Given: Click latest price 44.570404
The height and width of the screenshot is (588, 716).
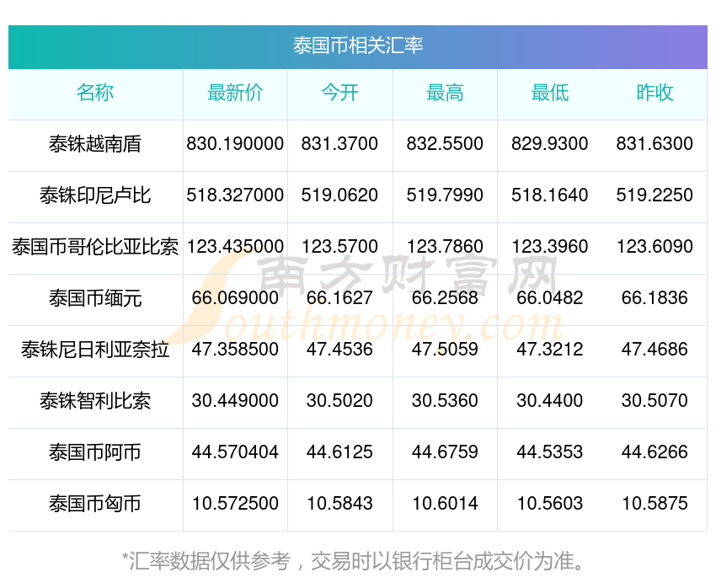Looking at the screenshot, I should pyautogui.click(x=235, y=452).
